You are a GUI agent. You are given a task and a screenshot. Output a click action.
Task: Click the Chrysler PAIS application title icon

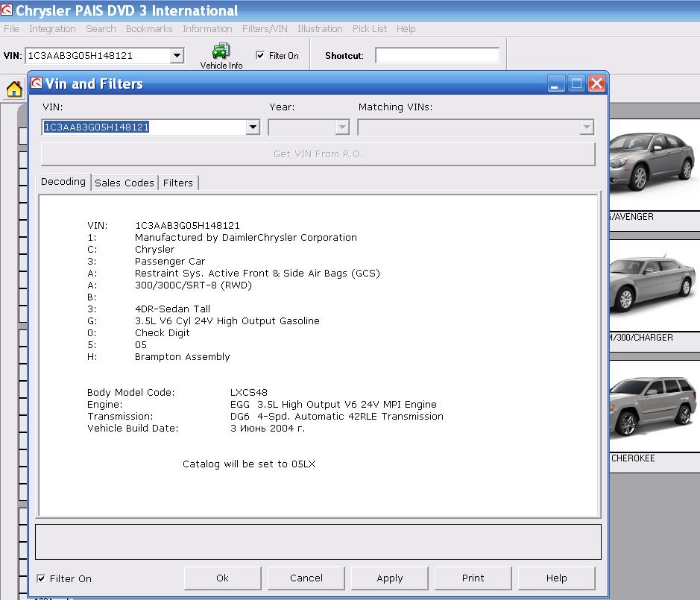pyautogui.click(x=6, y=10)
